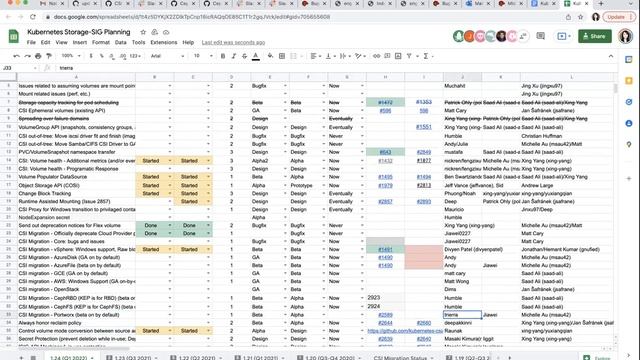
Task: Click the Undo icon in toolbar
Action: tap(16, 56)
